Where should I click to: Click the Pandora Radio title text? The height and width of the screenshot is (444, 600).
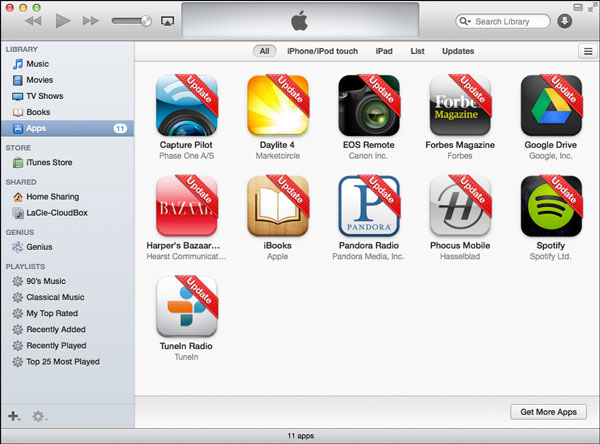pyautogui.click(x=369, y=245)
